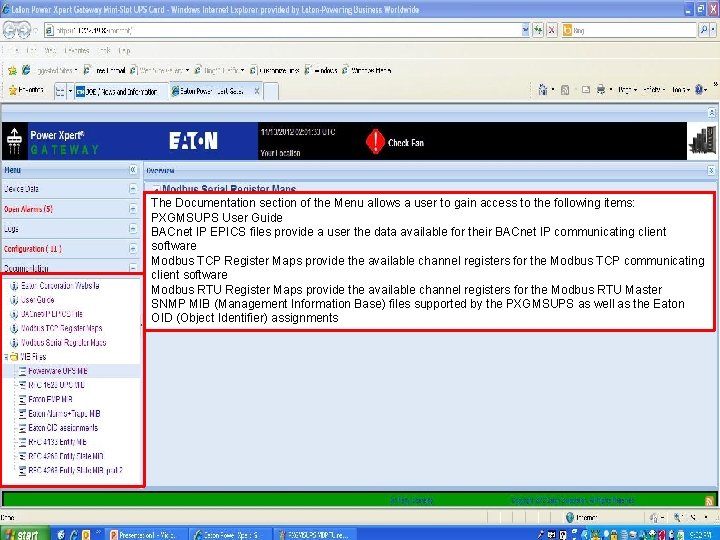
Task: Click the Add to Favorites star icon
Action: point(12,70)
